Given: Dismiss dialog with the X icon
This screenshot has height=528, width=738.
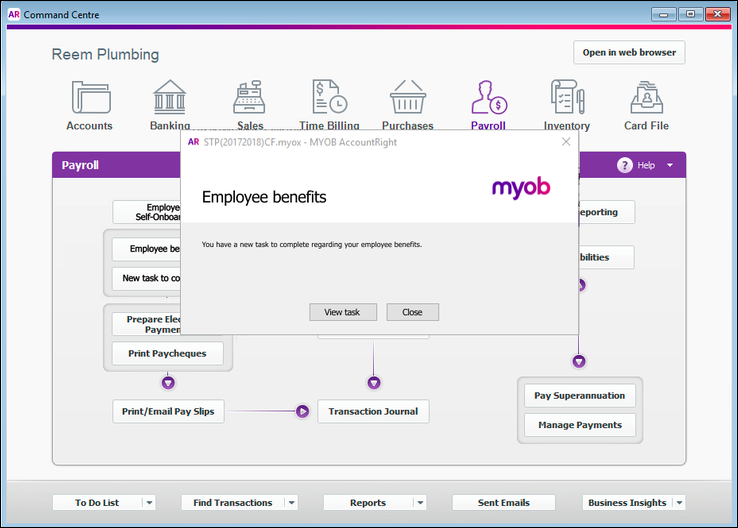Looking at the screenshot, I should 566,142.
